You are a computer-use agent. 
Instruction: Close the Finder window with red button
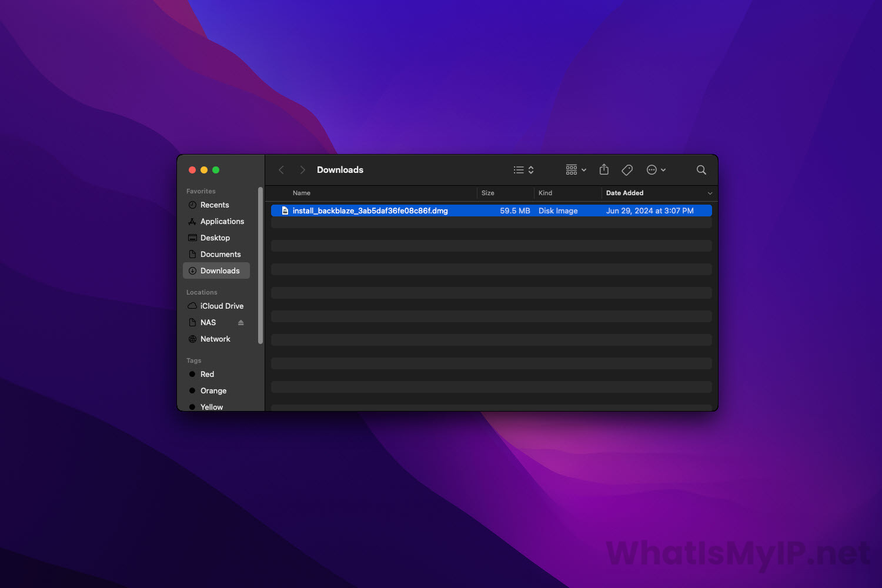192,170
